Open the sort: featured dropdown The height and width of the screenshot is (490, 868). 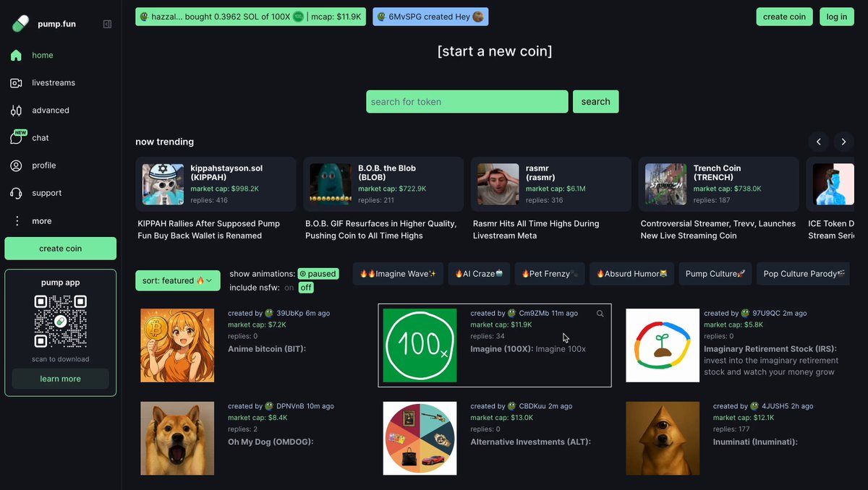click(178, 280)
